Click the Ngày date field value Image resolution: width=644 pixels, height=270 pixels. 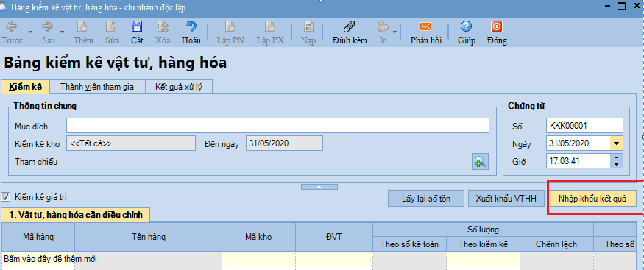tap(578, 143)
